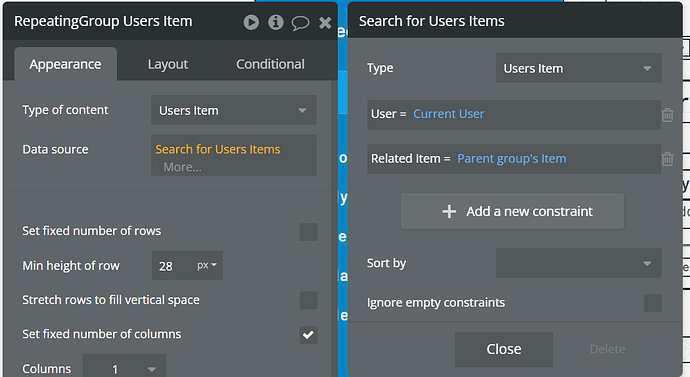This screenshot has height=377, width=690.
Task: Open the Conditional tab
Action: 270,64
